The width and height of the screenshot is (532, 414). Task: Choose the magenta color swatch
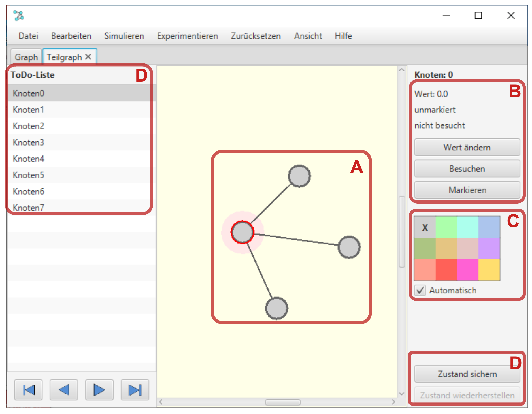coord(468,270)
